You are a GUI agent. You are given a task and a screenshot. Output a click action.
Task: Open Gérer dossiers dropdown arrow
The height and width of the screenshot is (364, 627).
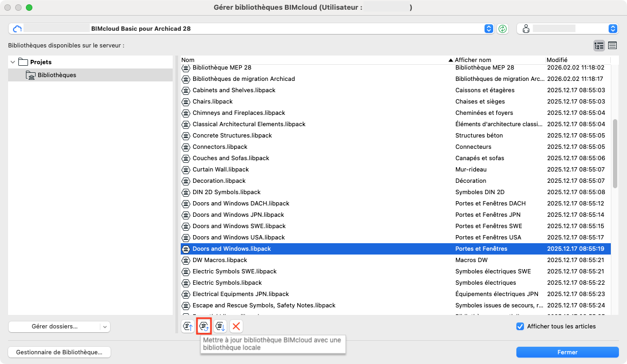pos(105,327)
